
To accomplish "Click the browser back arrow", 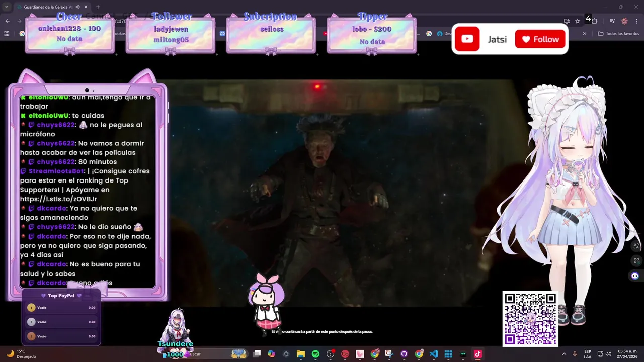I will [x=7, y=21].
